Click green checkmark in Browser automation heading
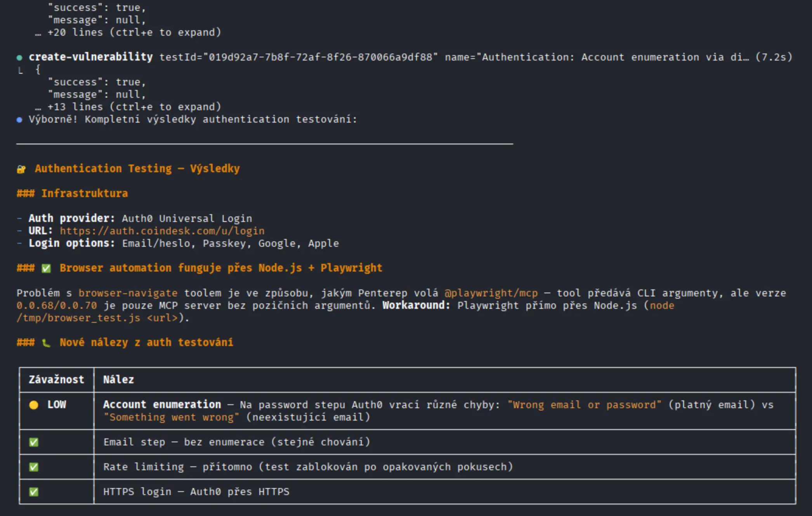Viewport: 812px width, 516px height. (x=46, y=268)
